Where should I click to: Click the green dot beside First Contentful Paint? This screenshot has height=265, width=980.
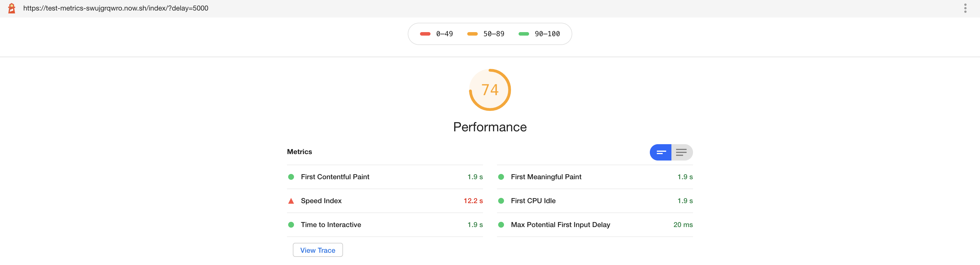tap(291, 177)
